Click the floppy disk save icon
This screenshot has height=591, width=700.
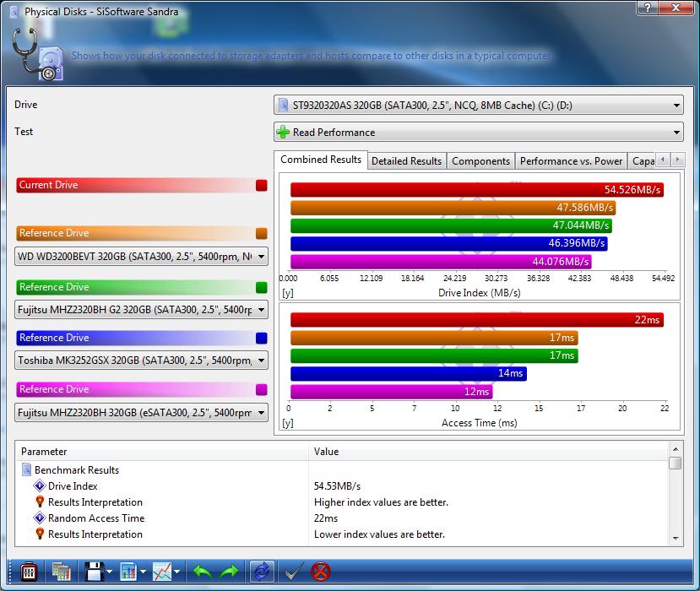[95, 572]
